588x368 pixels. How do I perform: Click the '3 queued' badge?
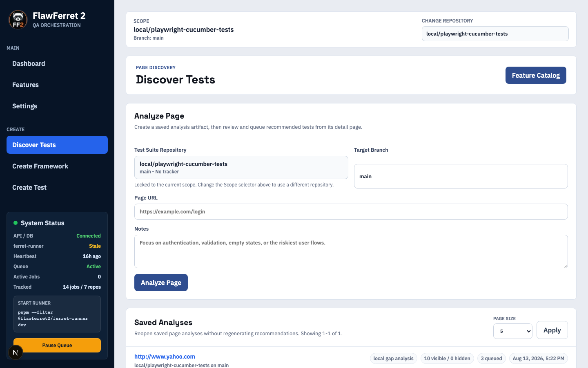pyautogui.click(x=491, y=359)
